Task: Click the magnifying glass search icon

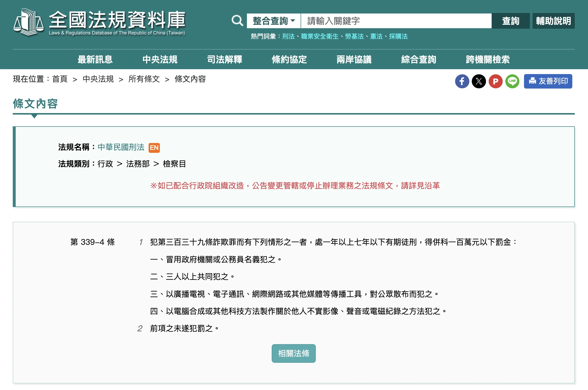Action: click(x=237, y=21)
